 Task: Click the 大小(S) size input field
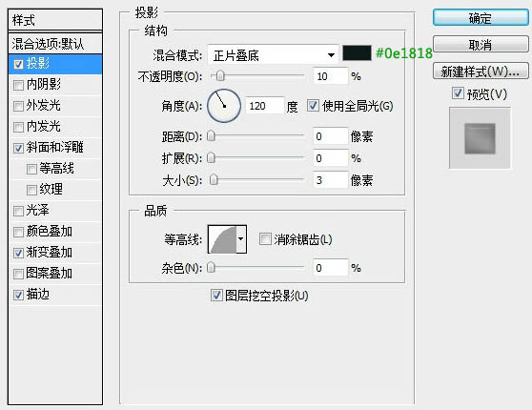331,180
